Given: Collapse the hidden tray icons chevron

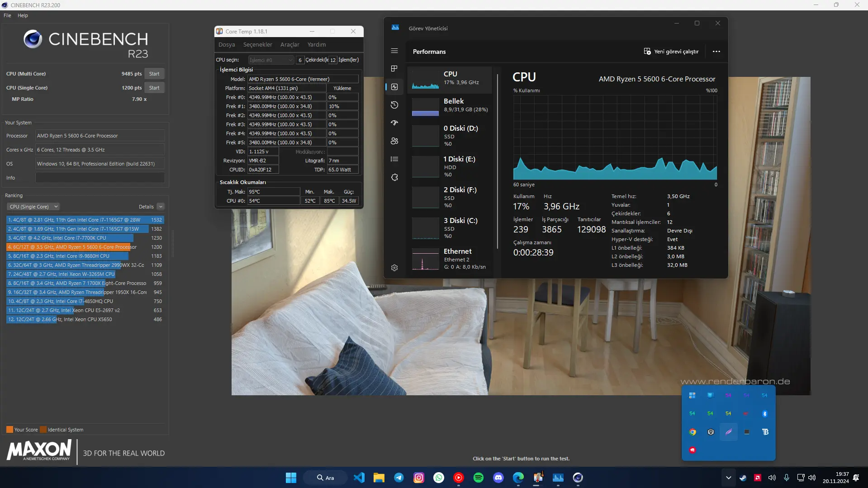Looking at the screenshot, I should [x=728, y=478].
